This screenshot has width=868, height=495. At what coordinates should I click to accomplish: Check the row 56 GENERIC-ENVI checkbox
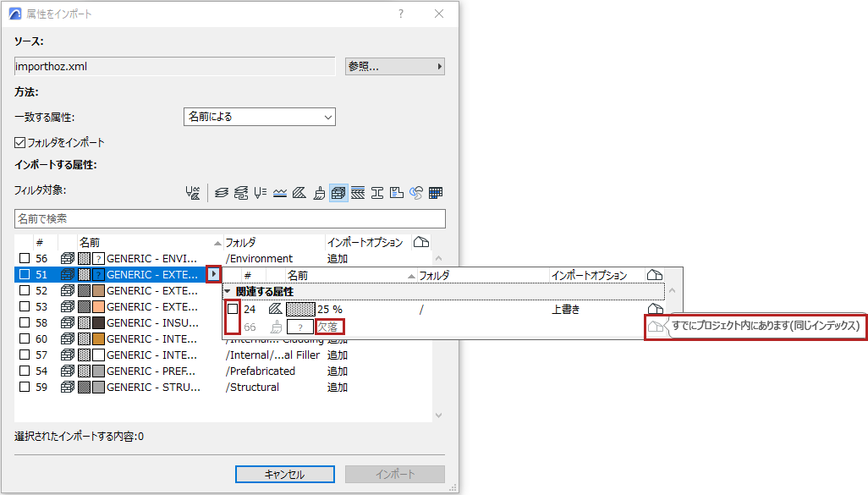[25, 258]
